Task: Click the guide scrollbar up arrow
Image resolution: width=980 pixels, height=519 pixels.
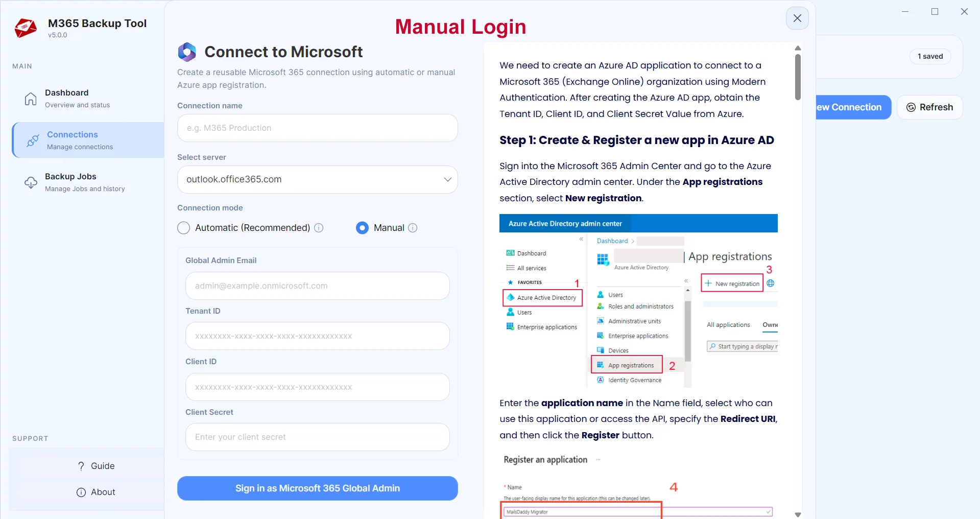Action: (798, 48)
